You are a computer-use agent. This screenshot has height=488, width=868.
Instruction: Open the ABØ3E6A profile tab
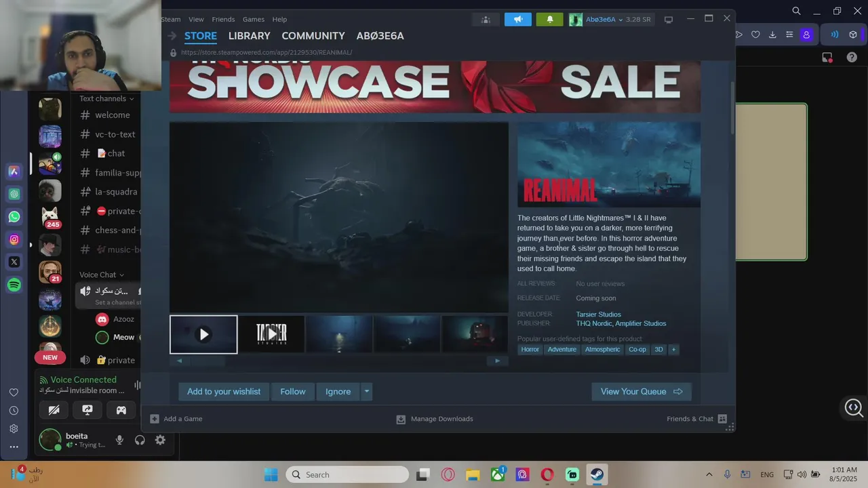(380, 36)
